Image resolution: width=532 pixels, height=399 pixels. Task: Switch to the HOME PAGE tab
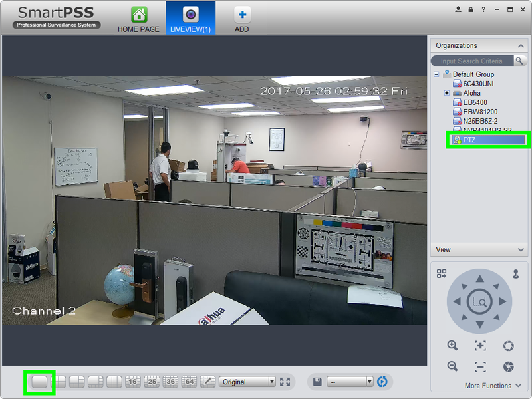[x=138, y=18]
